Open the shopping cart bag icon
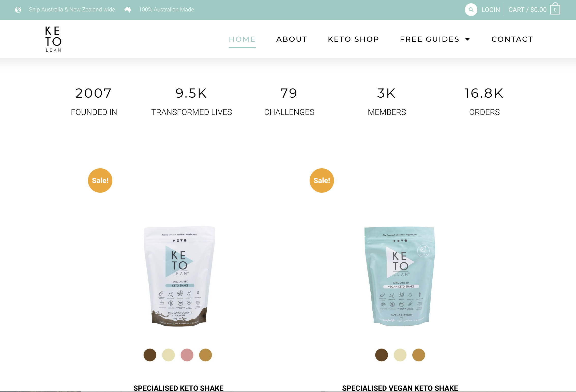This screenshot has width=576, height=392. tap(555, 9)
